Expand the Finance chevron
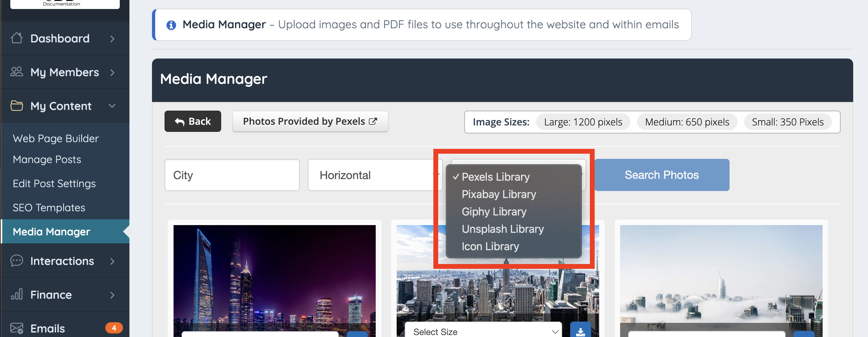868x337 pixels. click(x=112, y=295)
